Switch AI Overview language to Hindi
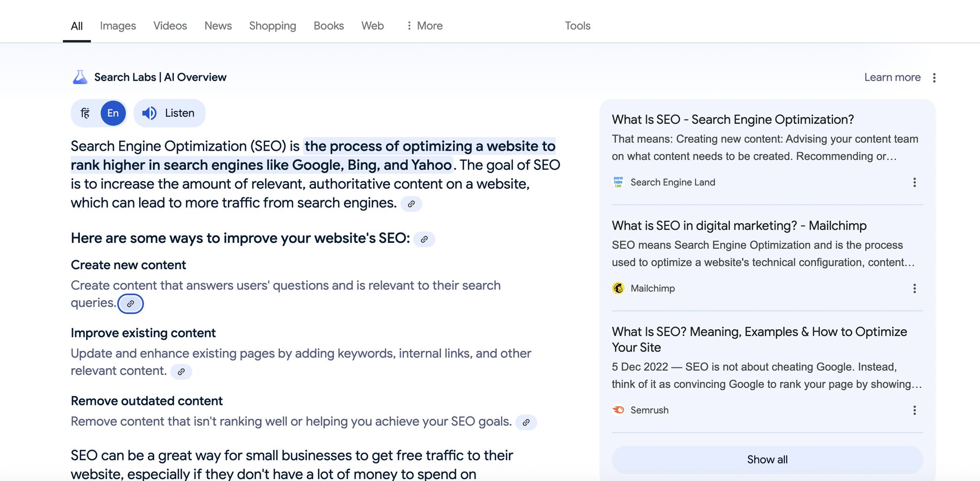This screenshot has height=481, width=980. 85,113
